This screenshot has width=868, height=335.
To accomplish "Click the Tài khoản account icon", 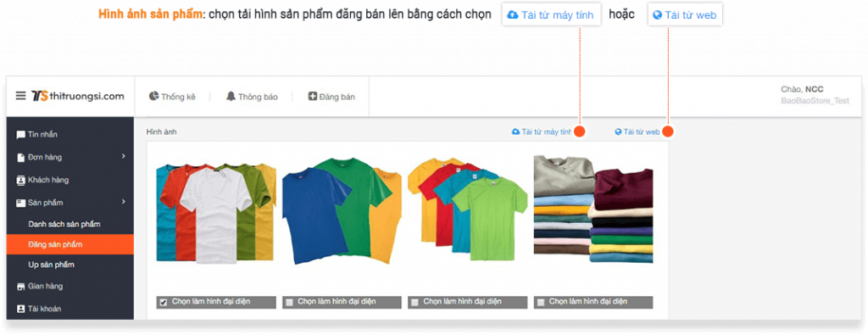I will click(21, 309).
